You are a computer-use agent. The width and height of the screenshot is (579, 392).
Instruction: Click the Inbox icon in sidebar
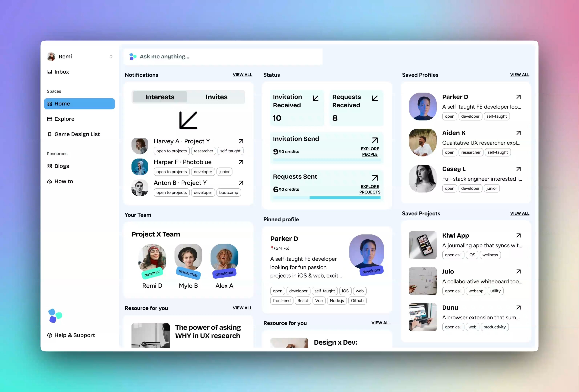tap(50, 72)
